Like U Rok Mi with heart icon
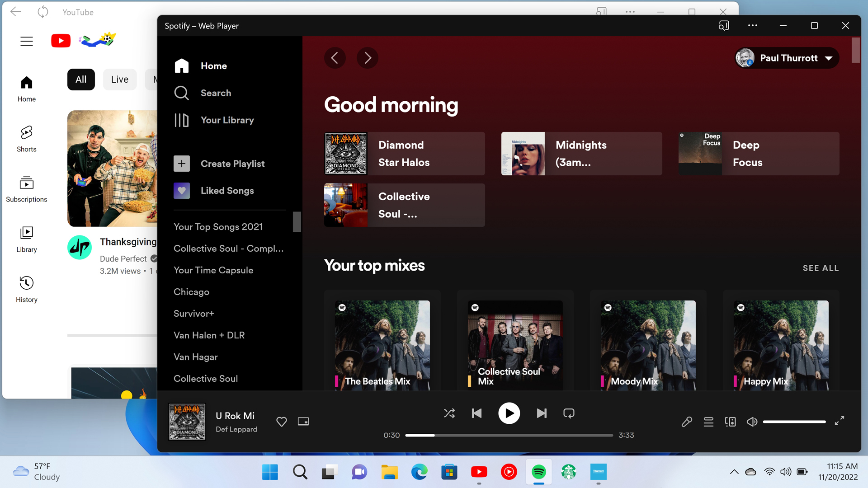 pos(281,422)
